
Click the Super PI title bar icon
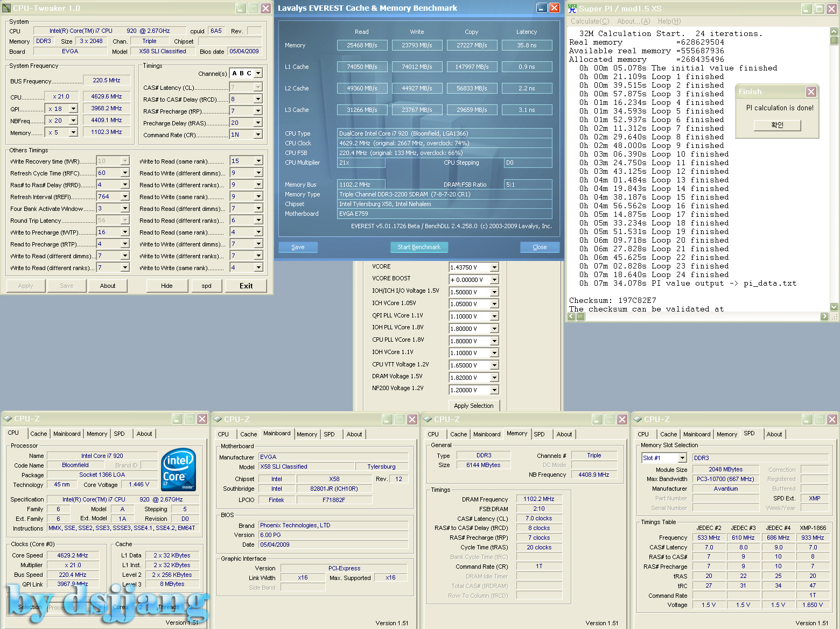point(572,8)
